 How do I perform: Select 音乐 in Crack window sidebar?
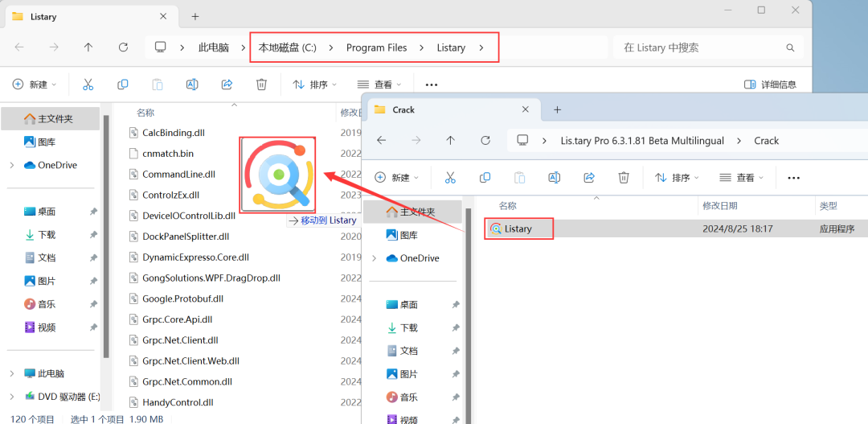click(x=402, y=397)
